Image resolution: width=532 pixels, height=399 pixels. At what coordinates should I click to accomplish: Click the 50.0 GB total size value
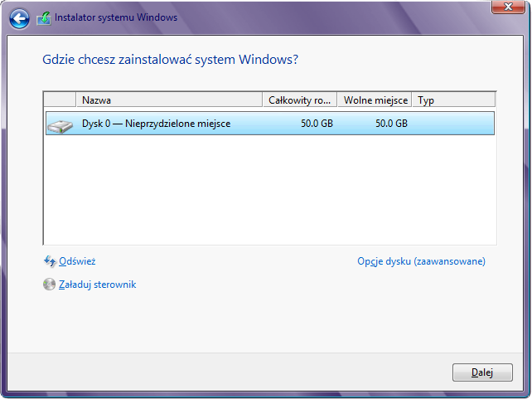[x=317, y=124]
